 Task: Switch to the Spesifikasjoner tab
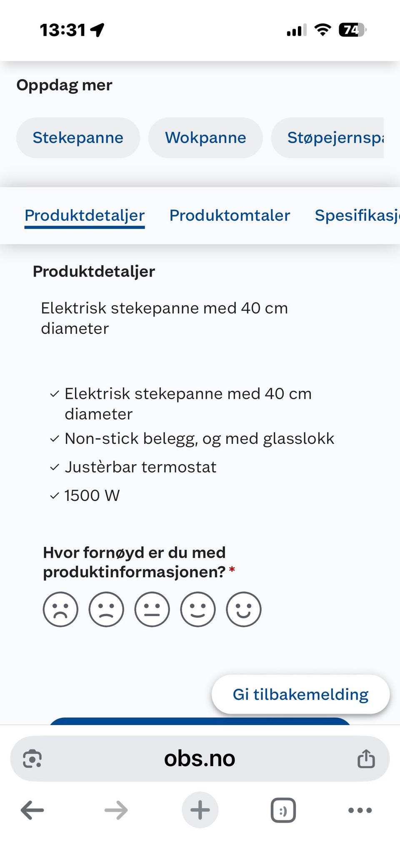pos(357,215)
